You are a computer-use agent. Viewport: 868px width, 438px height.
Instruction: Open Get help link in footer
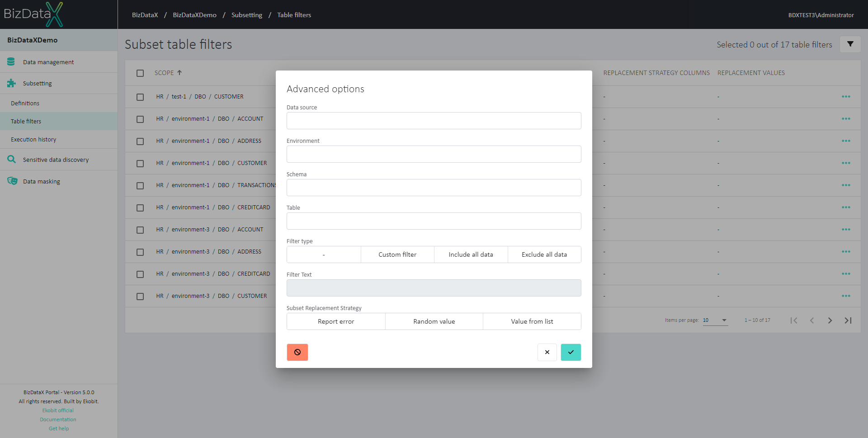pos(59,429)
